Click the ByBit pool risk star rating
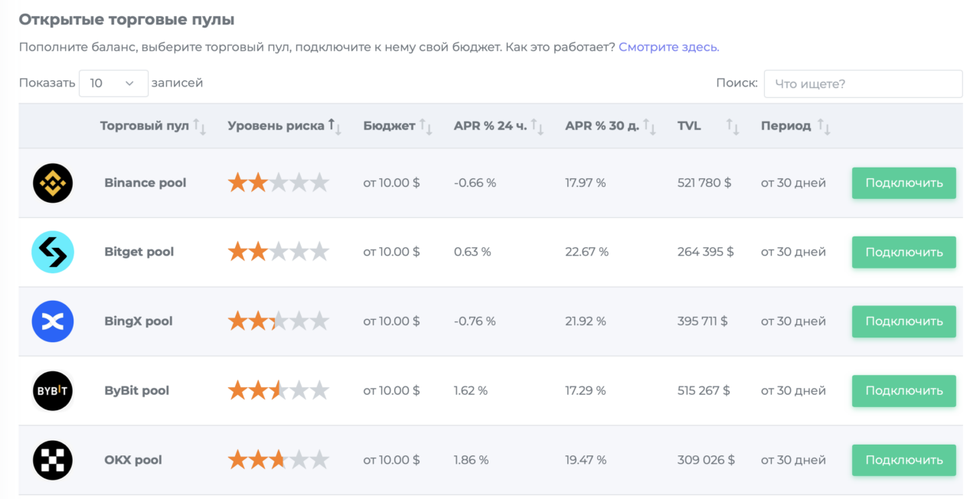 [x=279, y=390]
